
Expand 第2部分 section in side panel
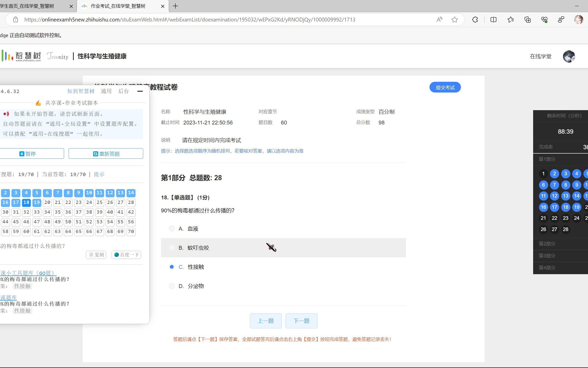tap(560, 244)
